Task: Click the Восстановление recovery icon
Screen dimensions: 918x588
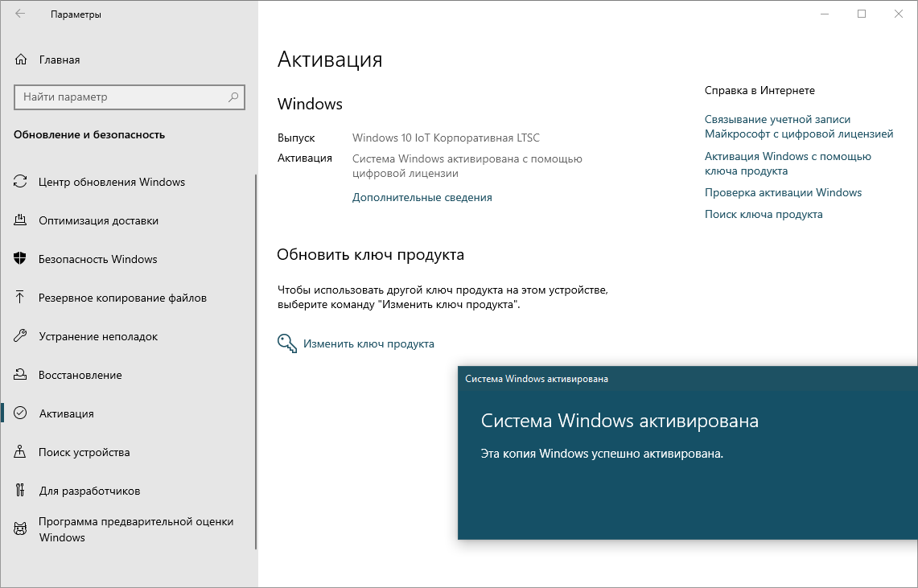Action: (20, 375)
